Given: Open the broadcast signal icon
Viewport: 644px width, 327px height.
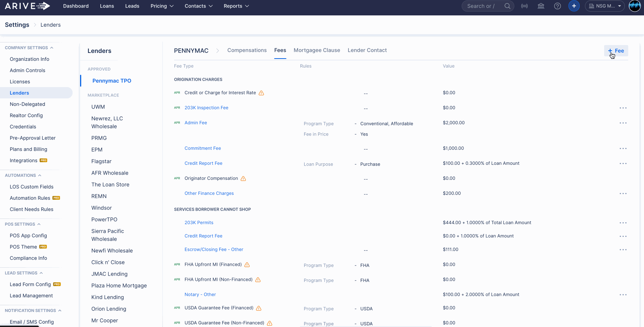Looking at the screenshot, I should pos(524,6).
